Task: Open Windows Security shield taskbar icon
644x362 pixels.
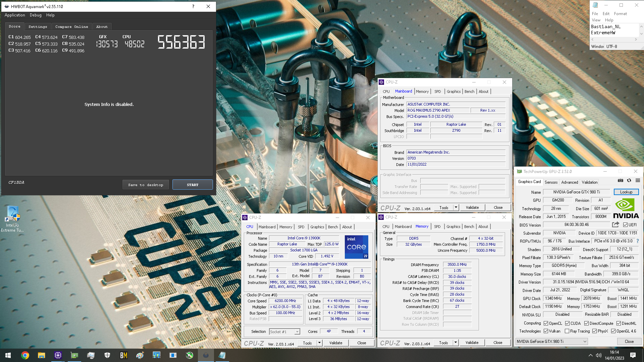Action: (x=107, y=355)
